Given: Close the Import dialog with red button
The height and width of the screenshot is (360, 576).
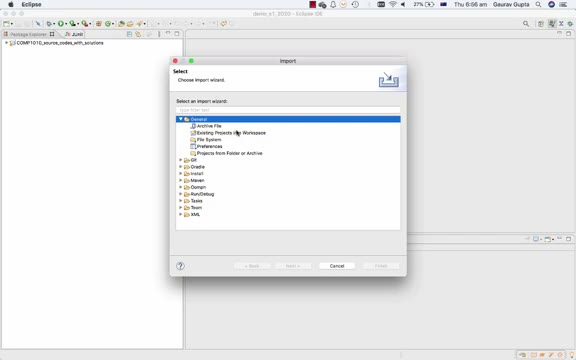Looking at the screenshot, I should click(175, 61).
